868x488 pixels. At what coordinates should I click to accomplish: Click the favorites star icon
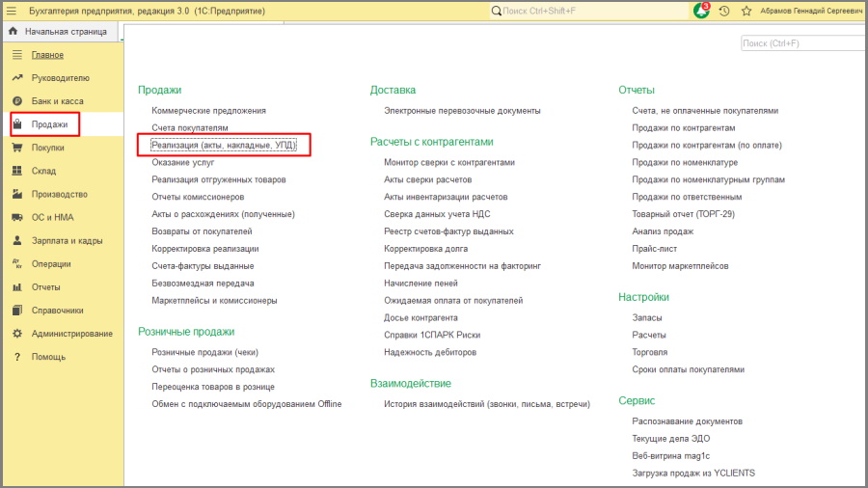pos(746,11)
